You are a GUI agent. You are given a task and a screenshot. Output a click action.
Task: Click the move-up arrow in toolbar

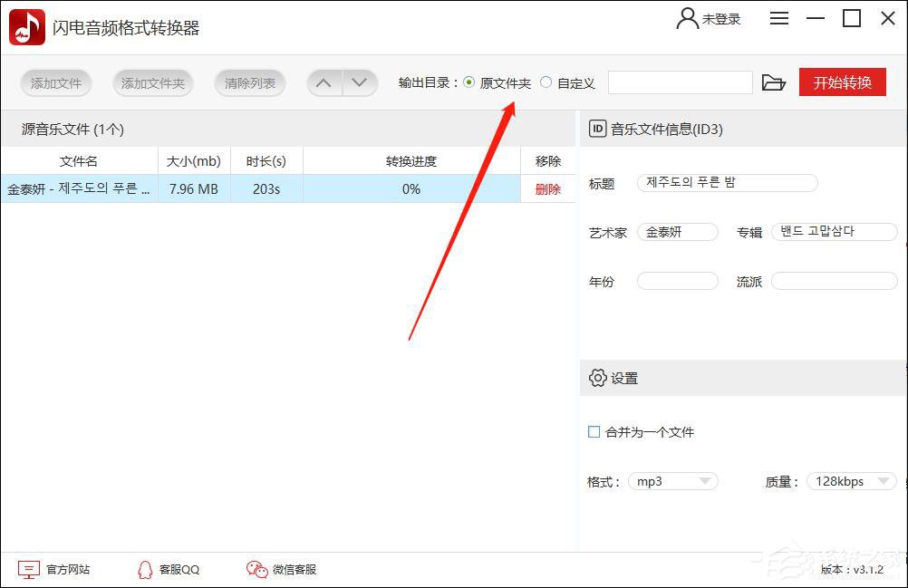(324, 82)
